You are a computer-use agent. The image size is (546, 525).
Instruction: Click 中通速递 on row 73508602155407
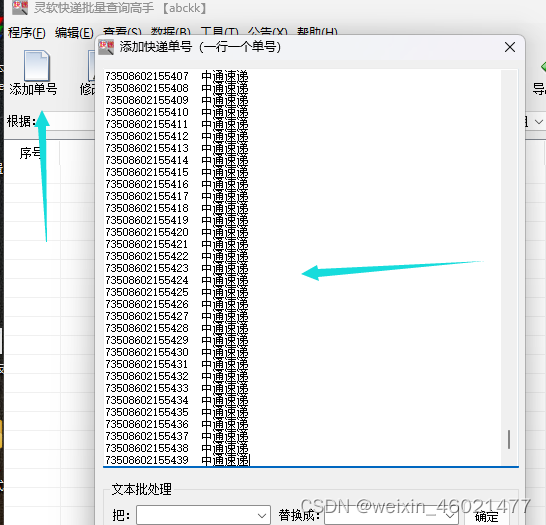click(x=225, y=76)
